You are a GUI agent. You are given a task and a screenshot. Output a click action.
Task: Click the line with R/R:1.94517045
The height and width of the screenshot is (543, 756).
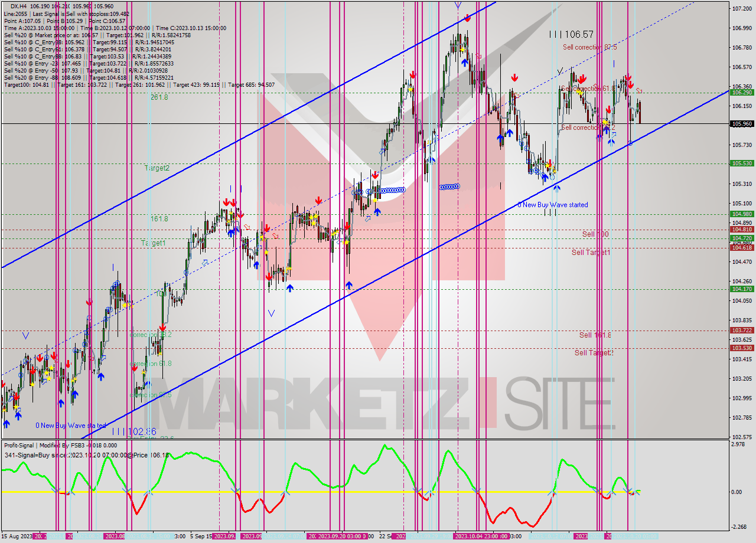(x=89, y=42)
